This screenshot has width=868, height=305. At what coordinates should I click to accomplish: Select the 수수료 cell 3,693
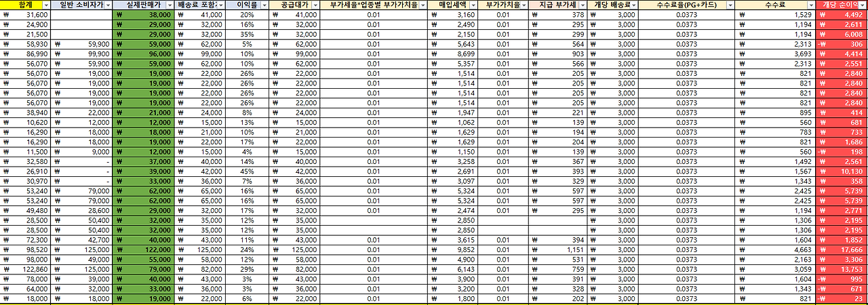click(x=775, y=54)
